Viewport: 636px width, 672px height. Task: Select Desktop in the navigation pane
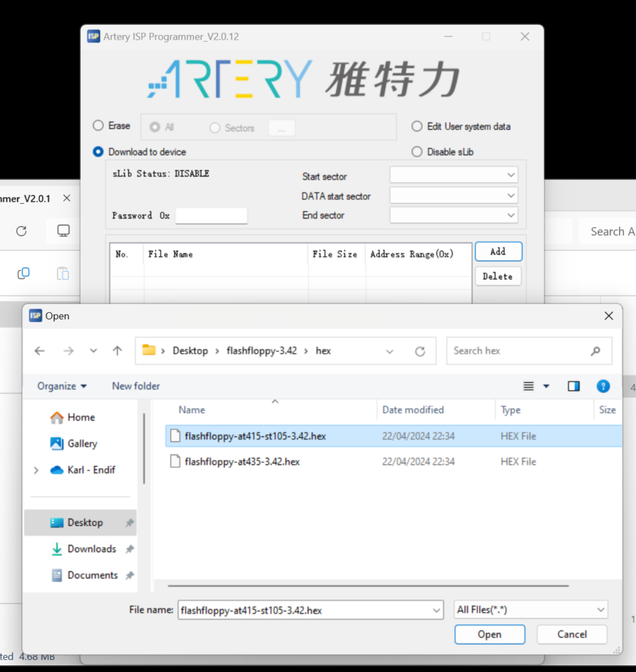80,523
